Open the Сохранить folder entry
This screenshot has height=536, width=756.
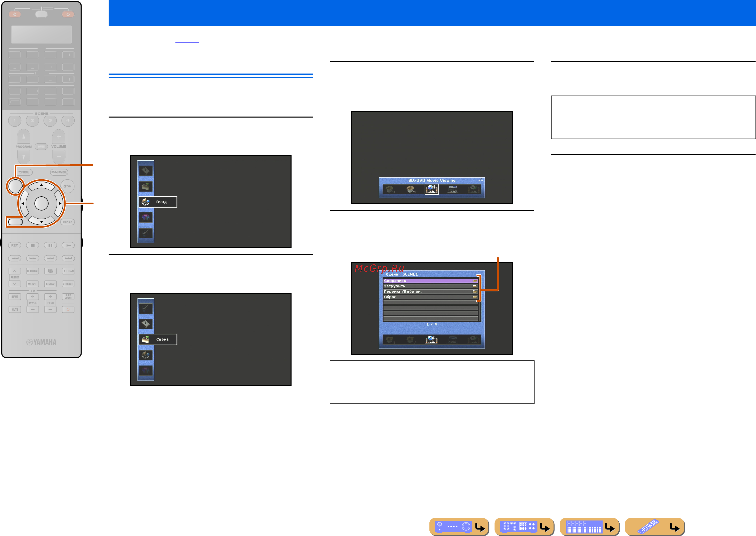pyautogui.click(x=430, y=281)
